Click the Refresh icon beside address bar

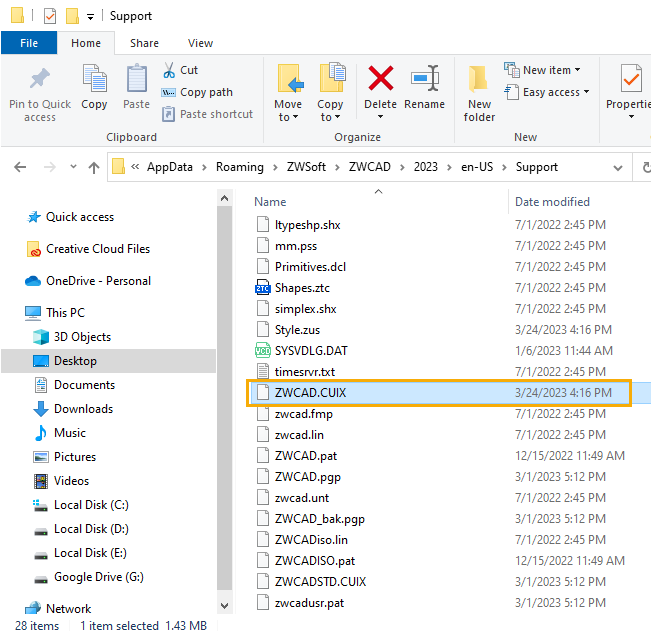[646, 167]
